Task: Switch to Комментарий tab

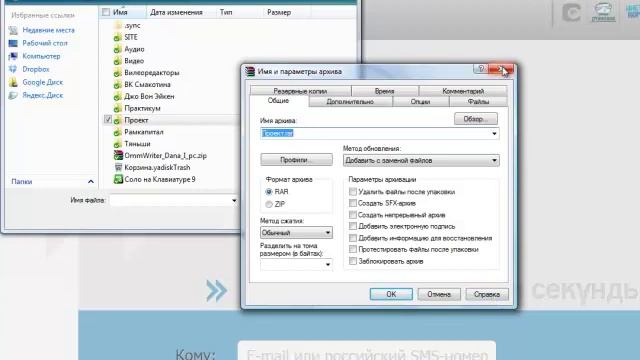Action: pos(463,91)
